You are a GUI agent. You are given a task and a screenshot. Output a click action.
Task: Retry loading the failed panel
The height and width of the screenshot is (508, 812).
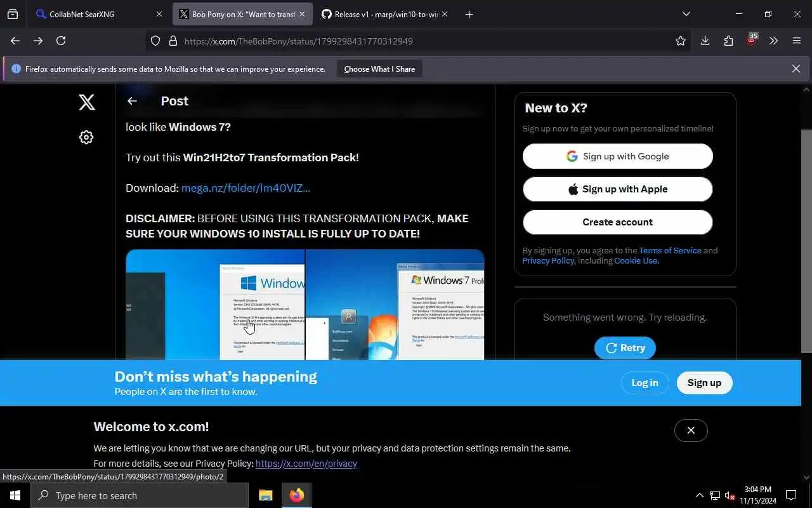(625, 348)
